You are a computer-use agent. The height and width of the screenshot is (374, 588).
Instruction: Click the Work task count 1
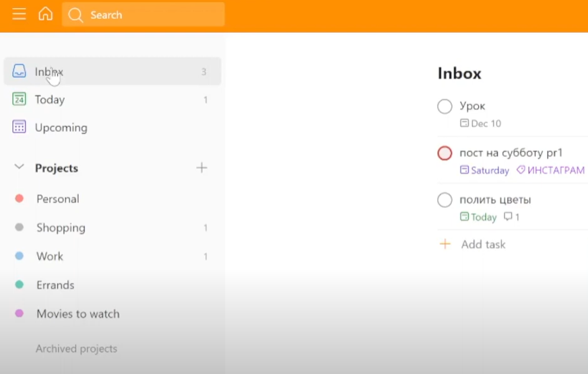tap(205, 256)
